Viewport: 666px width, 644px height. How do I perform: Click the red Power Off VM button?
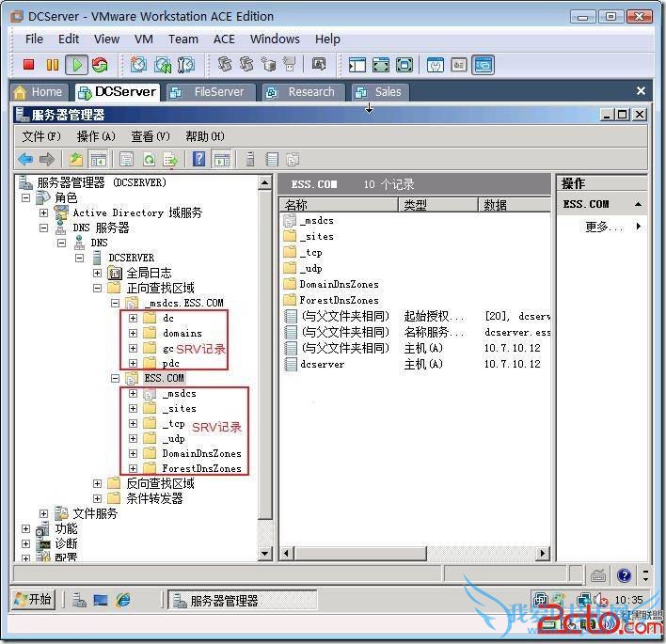(x=28, y=65)
